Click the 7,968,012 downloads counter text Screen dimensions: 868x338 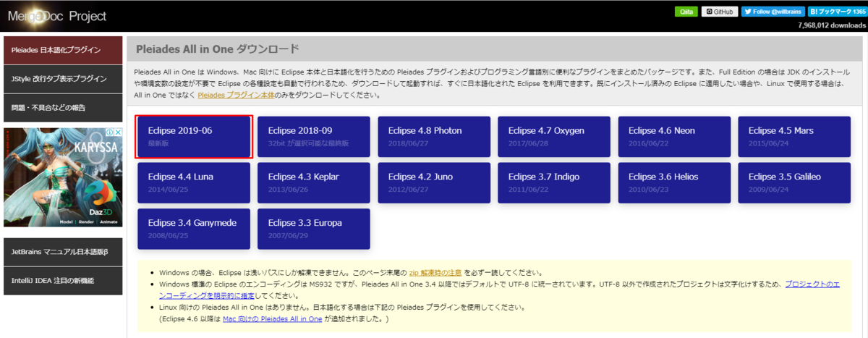point(832,25)
